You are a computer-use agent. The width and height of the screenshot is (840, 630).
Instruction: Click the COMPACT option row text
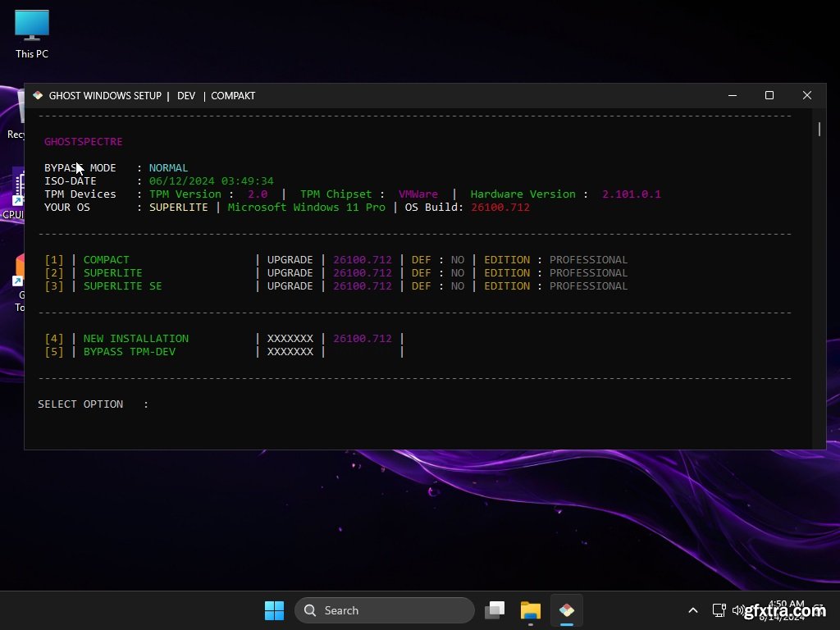pyautogui.click(x=107, y=260)
